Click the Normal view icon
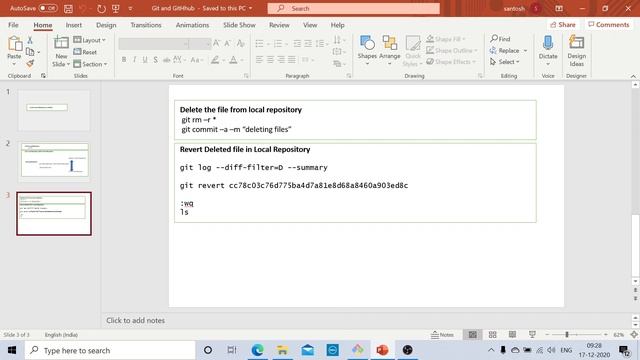The height and width of the screenshot is (360, 640). [473, 335]
